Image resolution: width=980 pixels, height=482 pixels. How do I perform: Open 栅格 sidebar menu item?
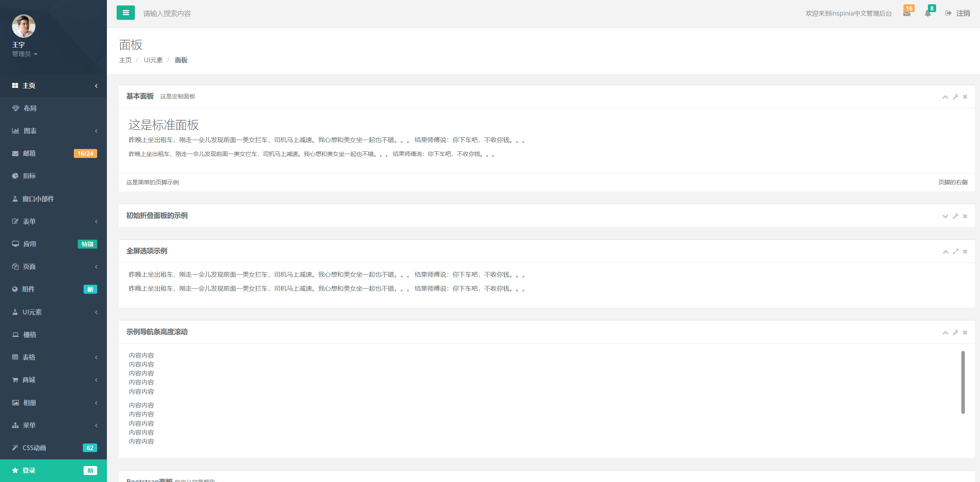tap(53, 335)
